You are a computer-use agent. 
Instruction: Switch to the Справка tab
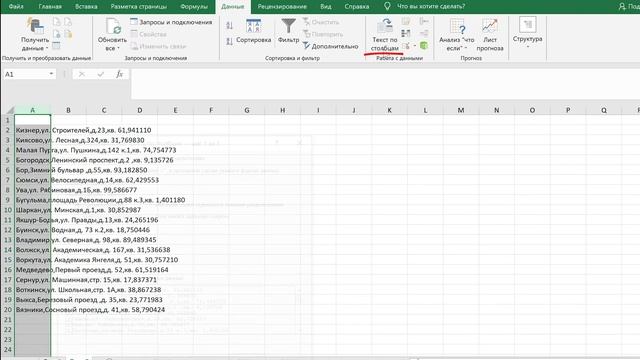point(357,7)
